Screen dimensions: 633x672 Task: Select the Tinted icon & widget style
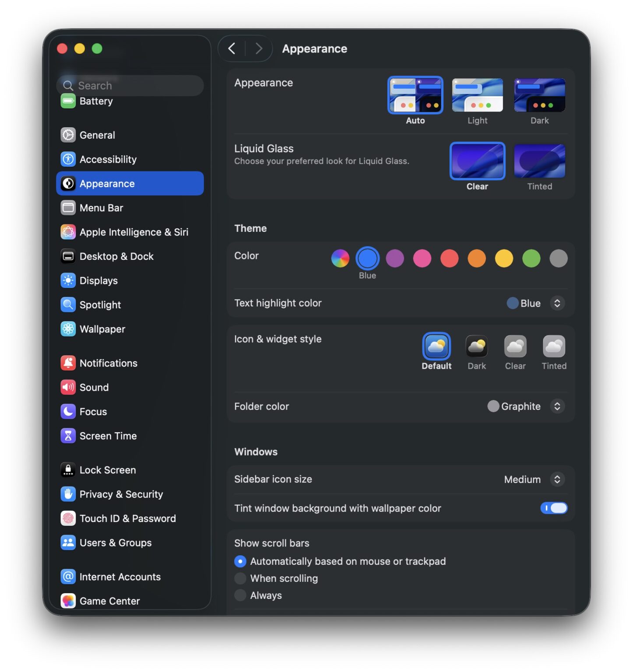tap(554, 346)
